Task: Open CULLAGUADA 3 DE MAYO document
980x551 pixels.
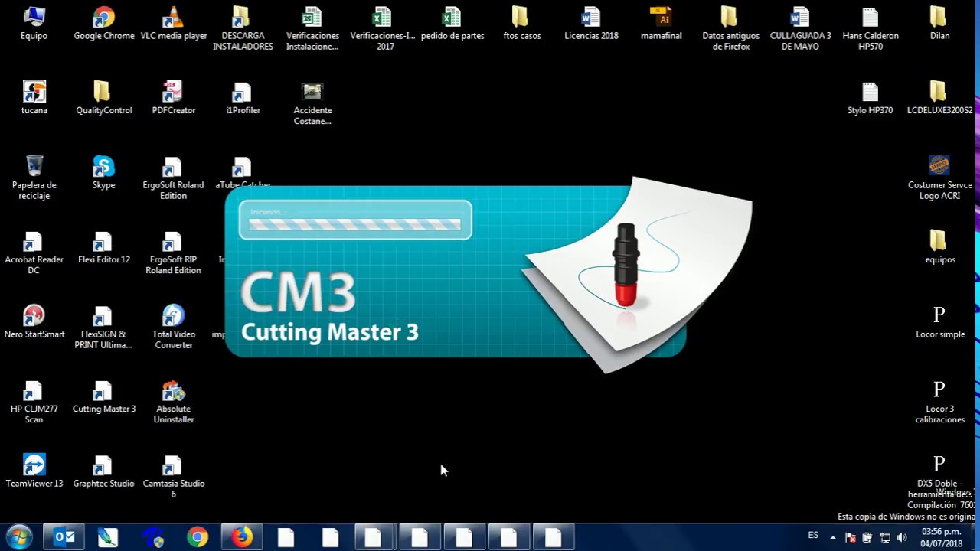Action: pyautogui.click(x=800, y=29)
